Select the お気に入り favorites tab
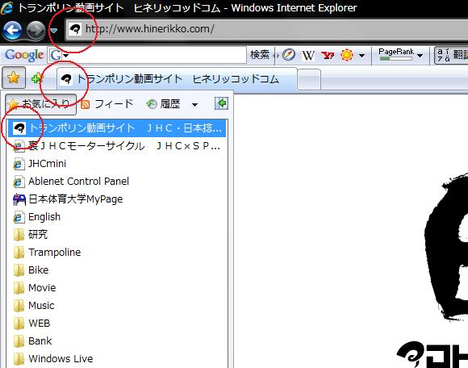This screenshot has width=468, height=368. 41,104
